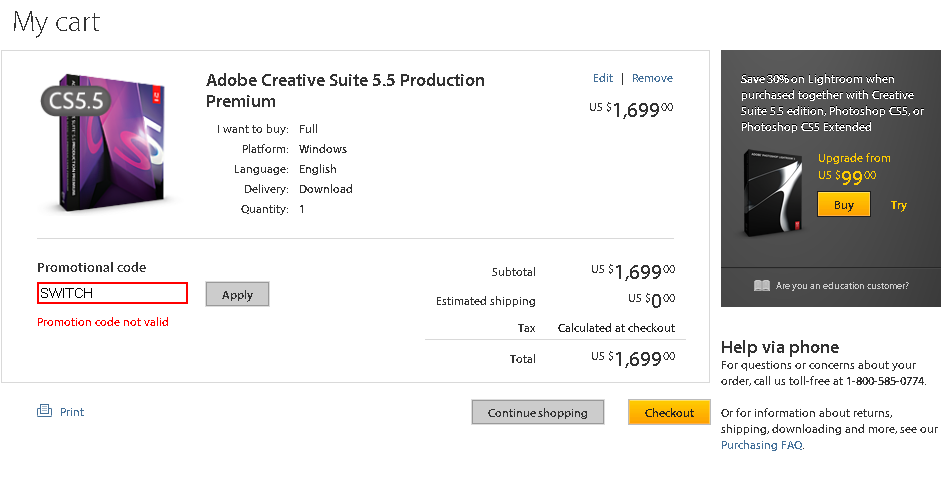Try Lightroom via the Try link
950x482 pixels.
click(x=899, y=205)
